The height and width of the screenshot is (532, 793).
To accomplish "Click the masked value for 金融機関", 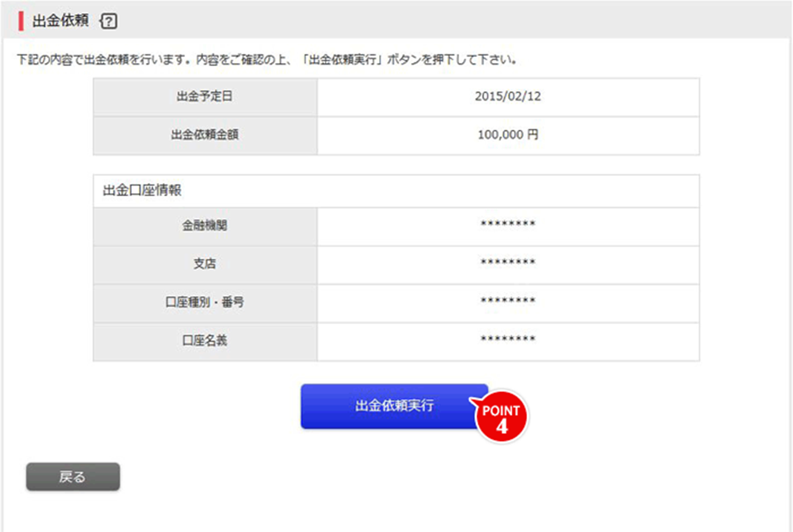I will [x=508, y=224].
